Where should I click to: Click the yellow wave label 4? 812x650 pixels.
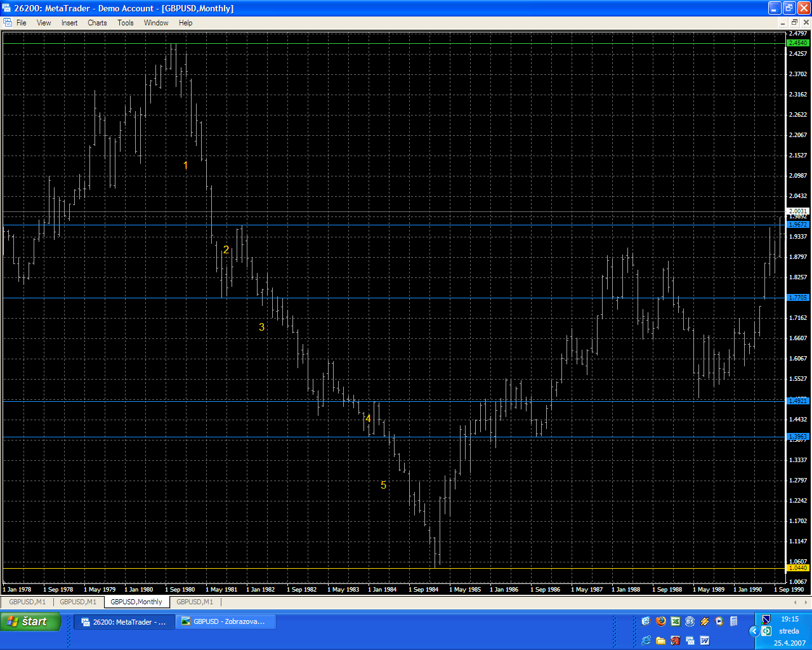pos(368,418)
